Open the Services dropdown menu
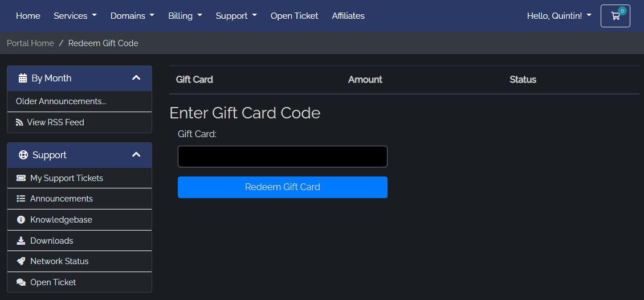 point(75,15)
